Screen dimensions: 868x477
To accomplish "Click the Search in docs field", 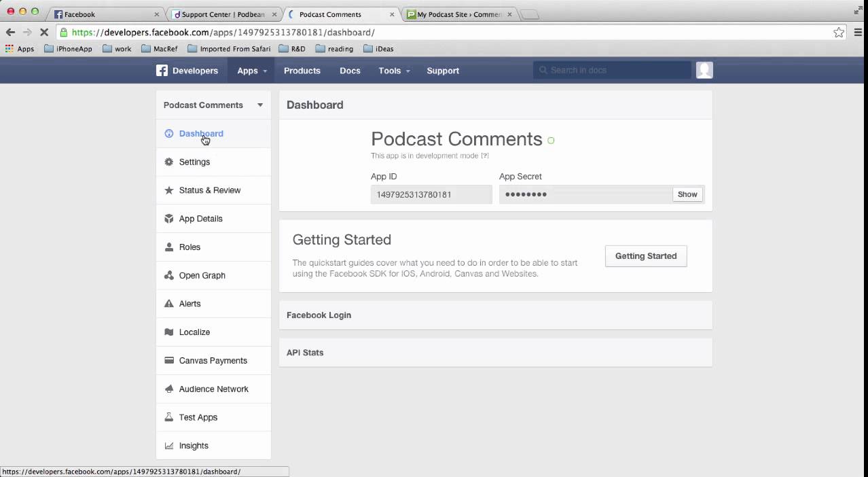I will [x=612, y=70].
